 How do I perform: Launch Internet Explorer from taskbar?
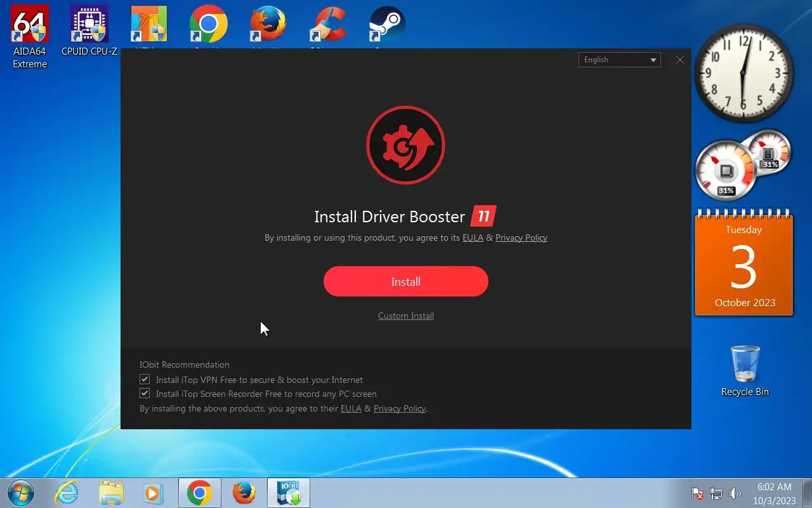tap(67, 493)
